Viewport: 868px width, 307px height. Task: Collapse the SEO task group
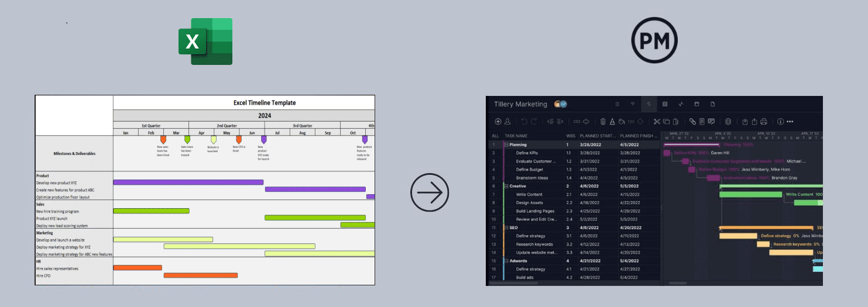pyautogui.click(x=506, y=227)
